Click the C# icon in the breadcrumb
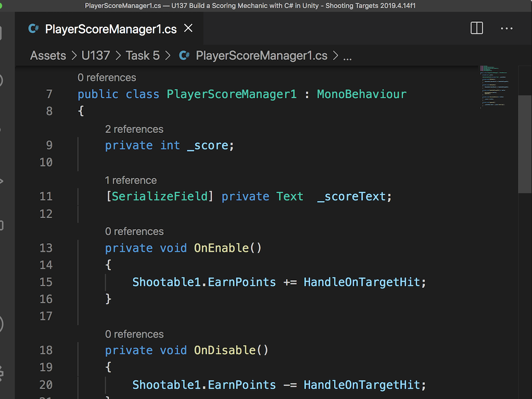Image resolution: width=532 pixels, height=399 pixels. tap(184, 55)
